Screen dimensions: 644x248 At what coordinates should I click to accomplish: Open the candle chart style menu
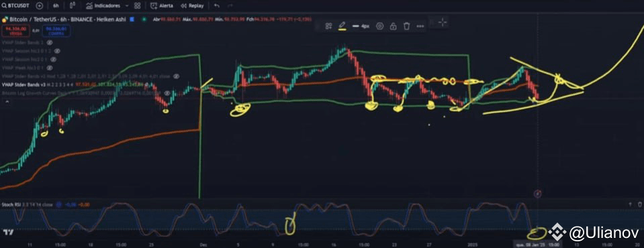click(73, 6)
